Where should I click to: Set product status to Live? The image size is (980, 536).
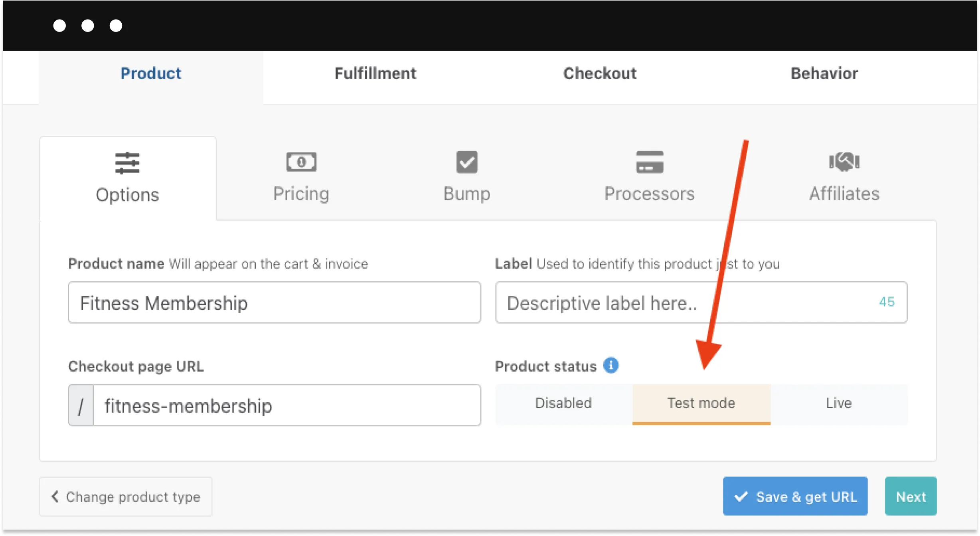point(839,404)
